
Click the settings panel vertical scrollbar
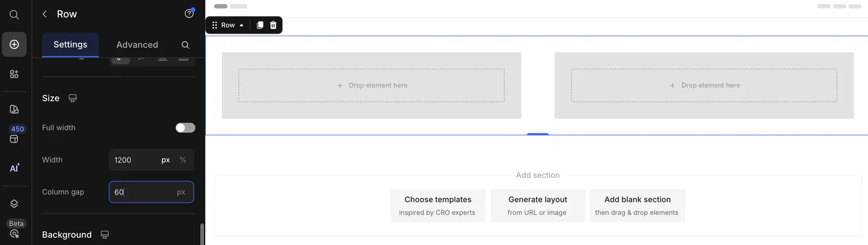click(202, 234)
